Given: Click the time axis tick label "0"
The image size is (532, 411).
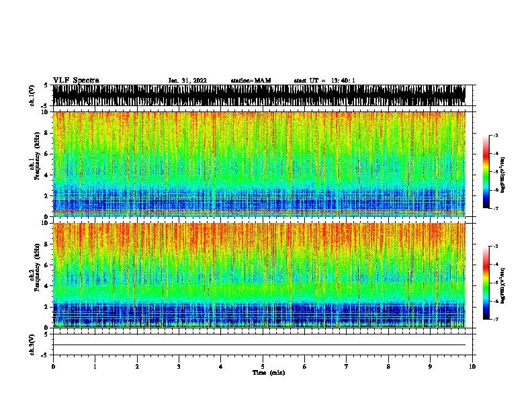Looking at the screenshot, I should pyautogui.click(x=53, y=367).
